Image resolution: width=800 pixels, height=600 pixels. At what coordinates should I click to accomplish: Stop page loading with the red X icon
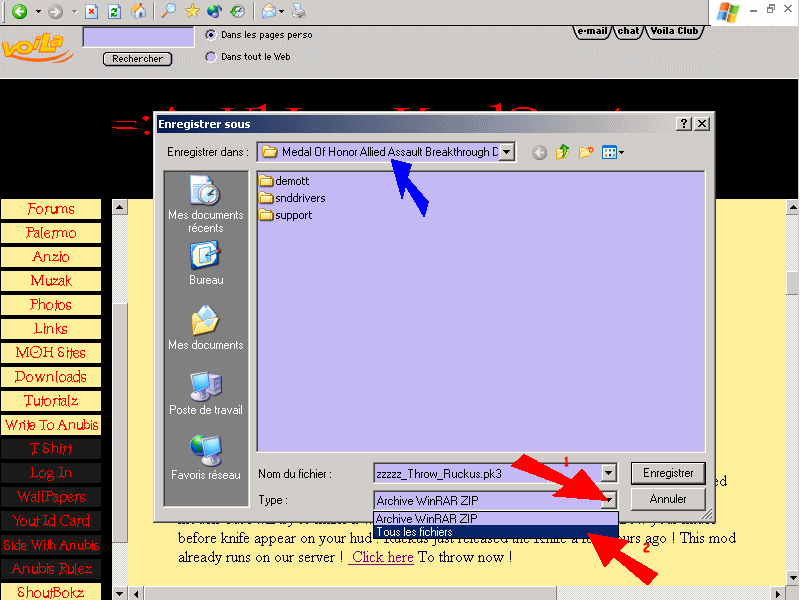pos(91,11)
